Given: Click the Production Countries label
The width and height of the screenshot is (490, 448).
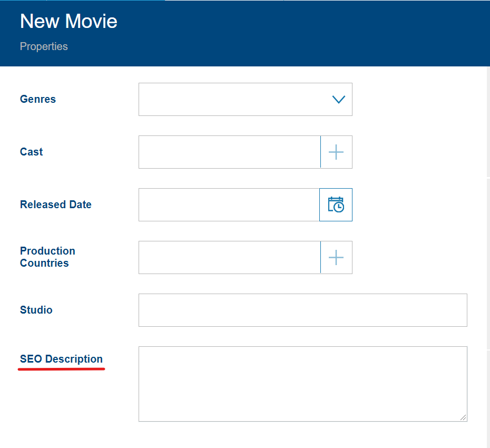Looking at the screenshot, I should click(47, 257).
